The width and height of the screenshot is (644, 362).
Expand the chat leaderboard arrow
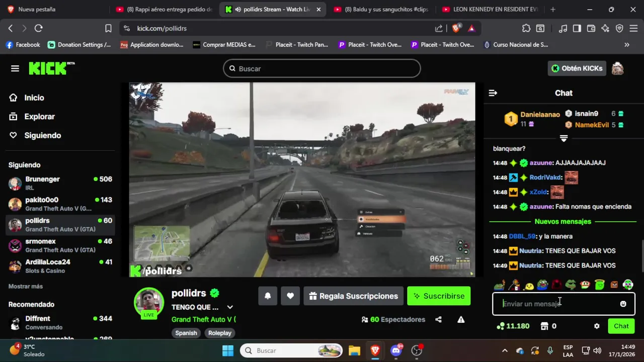coord(563,138)
